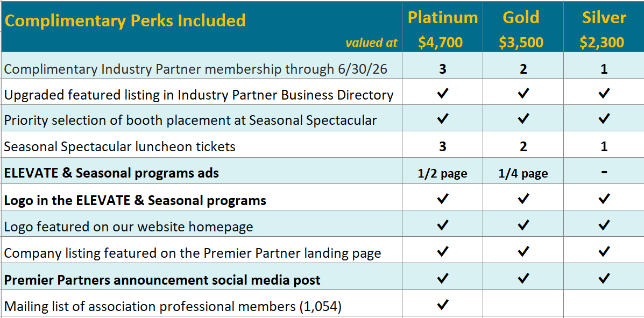This screenshot has width=644, height=318.
Task: Click the Silver $2,300 value cell
Action: point(602,43)
